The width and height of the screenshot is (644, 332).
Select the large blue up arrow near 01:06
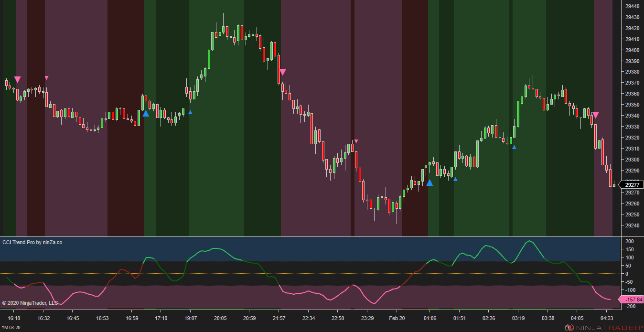429,182
